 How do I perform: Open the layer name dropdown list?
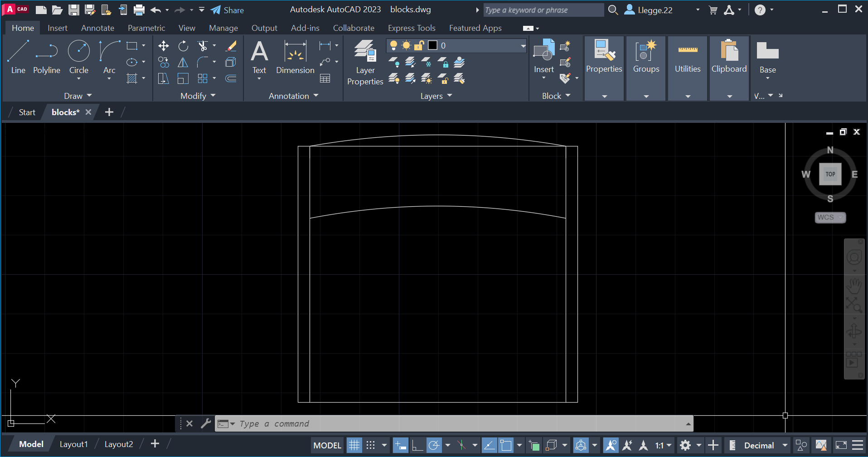pyautogui.click(x=523, y=46)
